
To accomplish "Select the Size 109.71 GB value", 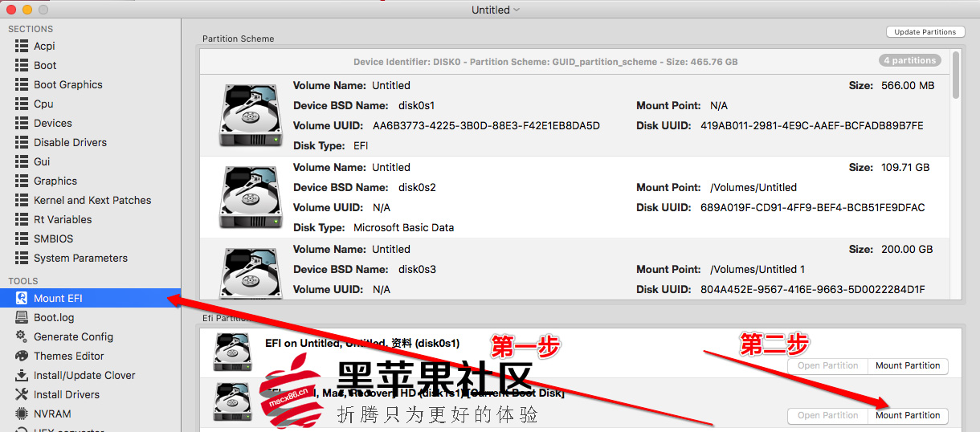I will coord(905,167).
